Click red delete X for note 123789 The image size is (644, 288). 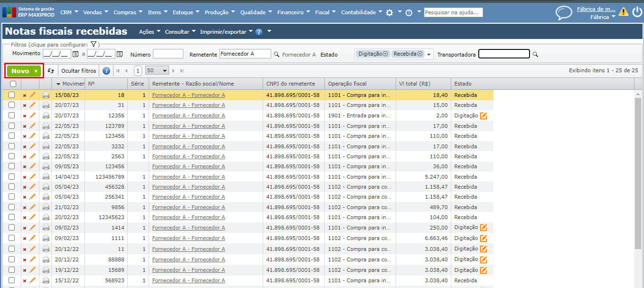[x=25, y=126]
